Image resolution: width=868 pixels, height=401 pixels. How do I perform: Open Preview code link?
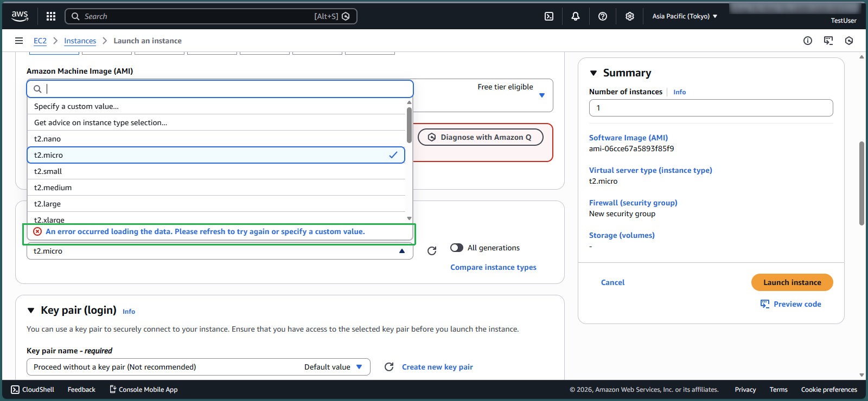[791, 304]
